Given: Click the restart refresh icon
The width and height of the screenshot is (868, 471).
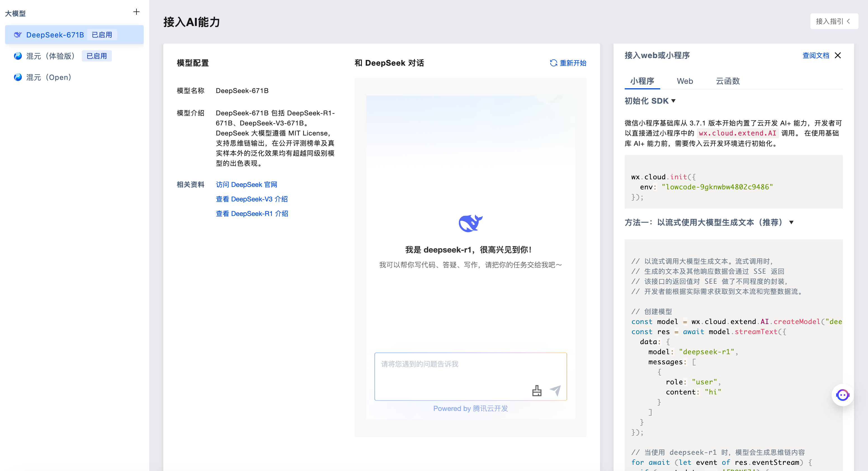Looking at the screenshot, I should point(553,63).
